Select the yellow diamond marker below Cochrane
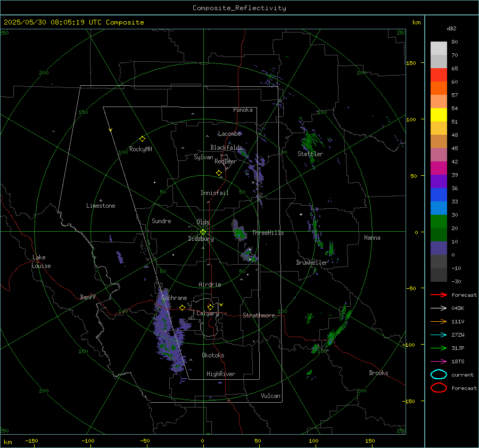 pyautogui.click(x=182, y=308)
